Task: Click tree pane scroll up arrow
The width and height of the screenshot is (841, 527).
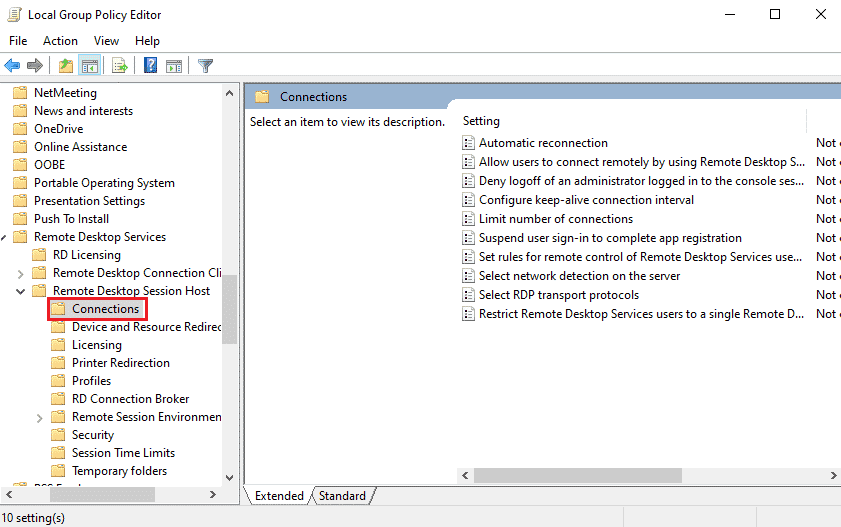Action: 230,93
